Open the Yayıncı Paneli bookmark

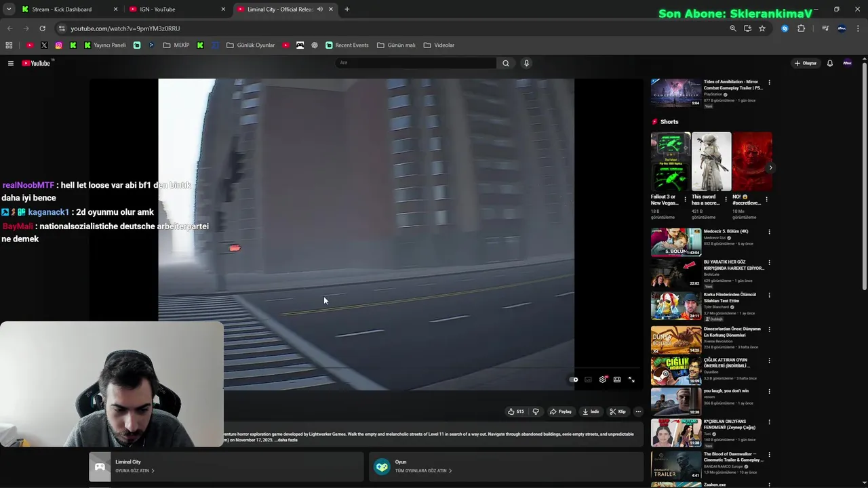(x=105, y=45)
